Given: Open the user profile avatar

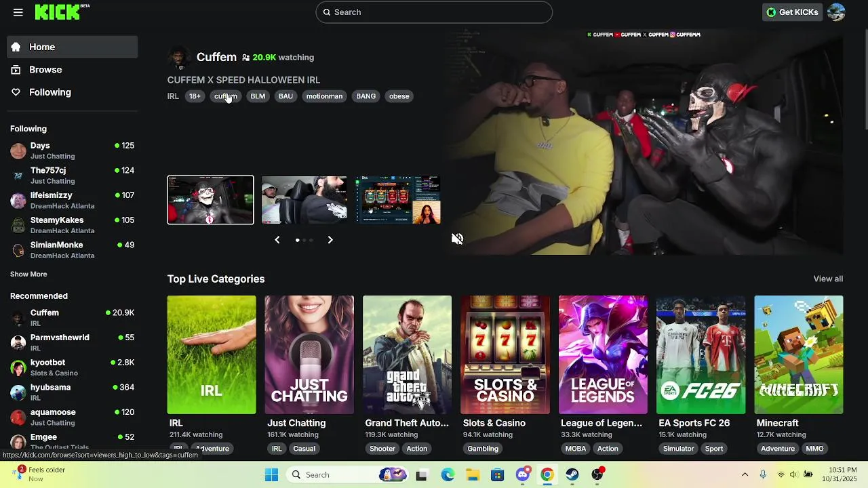Looking at the screenshot, I should pyautogui.click(x=836, y=12).
